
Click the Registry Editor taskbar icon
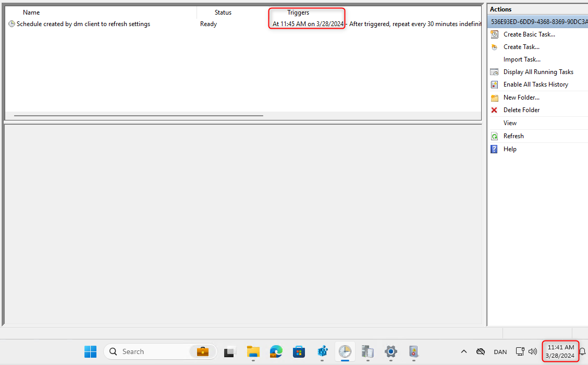[322, 351]
